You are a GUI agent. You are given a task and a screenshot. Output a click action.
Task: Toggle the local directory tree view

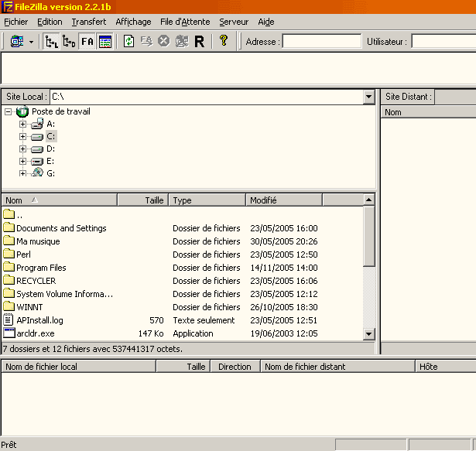click(x=51, y=41)
